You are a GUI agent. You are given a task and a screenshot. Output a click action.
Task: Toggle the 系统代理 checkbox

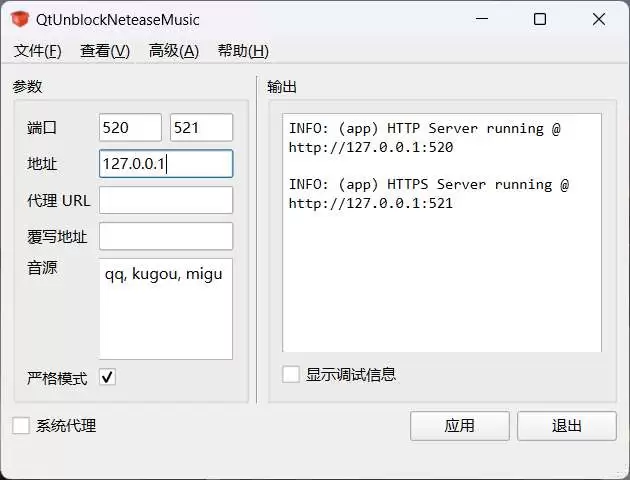21,426
